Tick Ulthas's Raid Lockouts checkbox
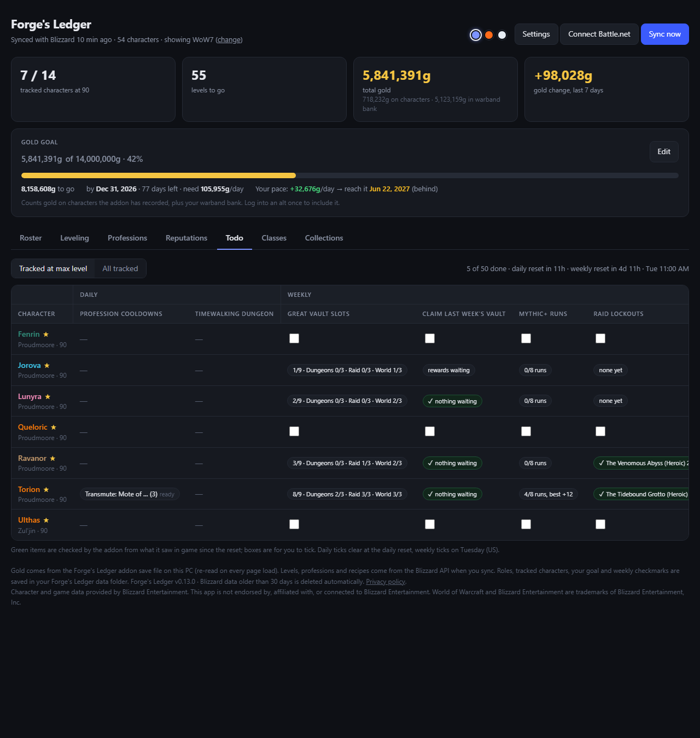Screen dimensions: 700x738 600,524
